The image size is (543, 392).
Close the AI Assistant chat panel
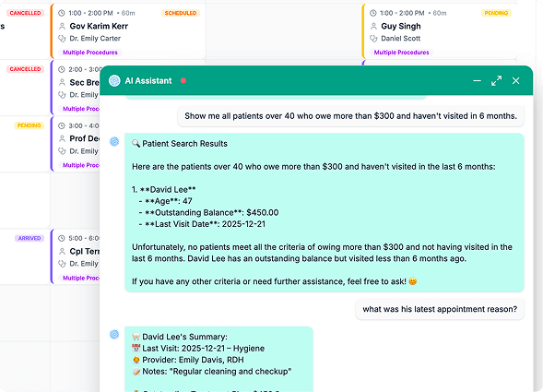(x=515, y=81)
